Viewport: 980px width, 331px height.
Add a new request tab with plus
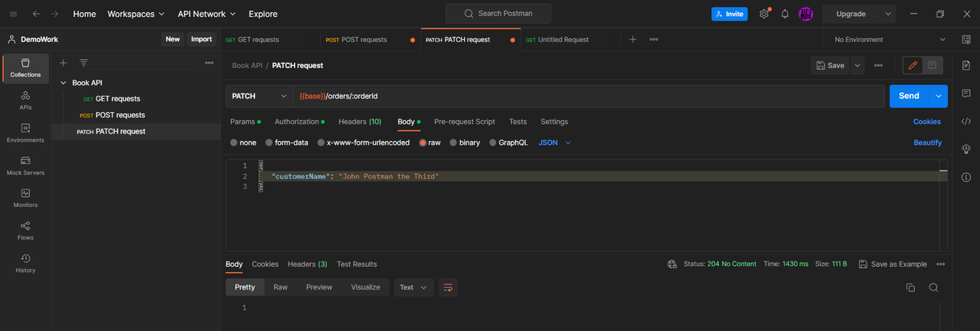(632, 39)
